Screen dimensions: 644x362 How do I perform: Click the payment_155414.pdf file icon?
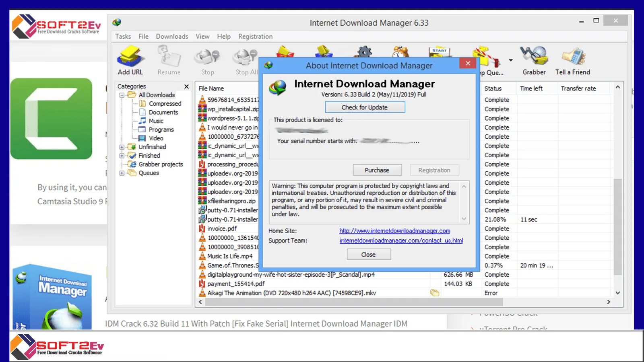pyautogui.click(x=202, y=284)
